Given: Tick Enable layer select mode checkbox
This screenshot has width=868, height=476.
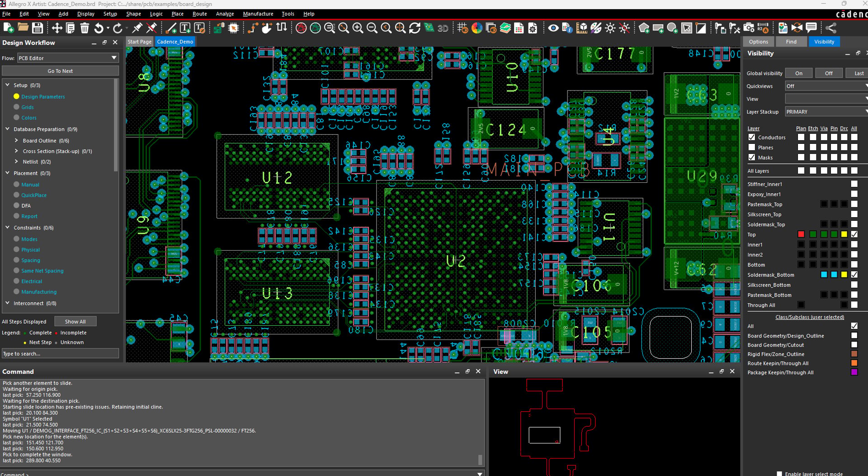Looking at the screenshot, I should coord(779,474).
